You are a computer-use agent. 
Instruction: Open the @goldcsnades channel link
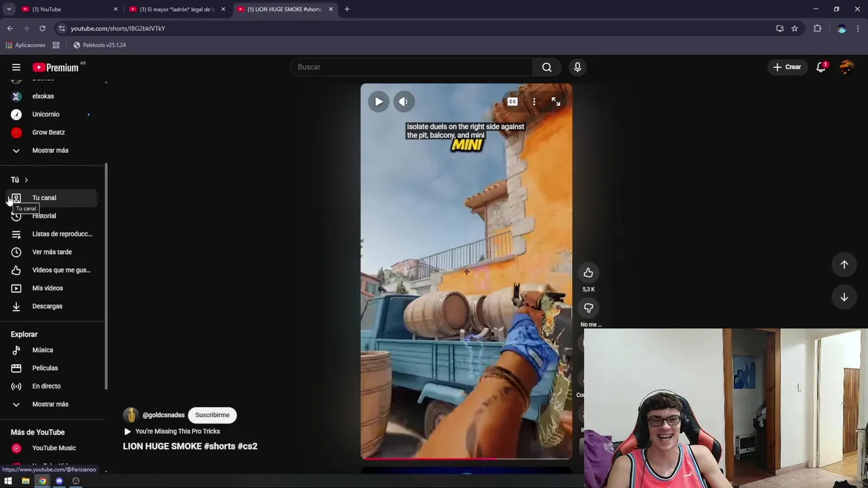163,415
